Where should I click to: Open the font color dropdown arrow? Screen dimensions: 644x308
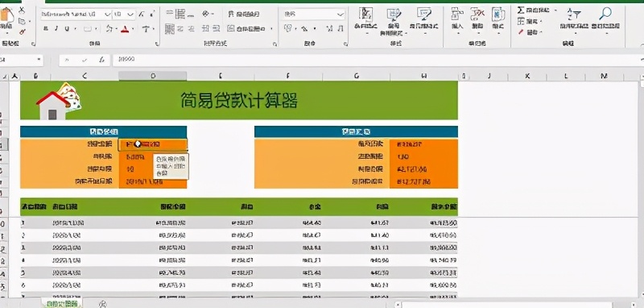click(x=133, y=29)
